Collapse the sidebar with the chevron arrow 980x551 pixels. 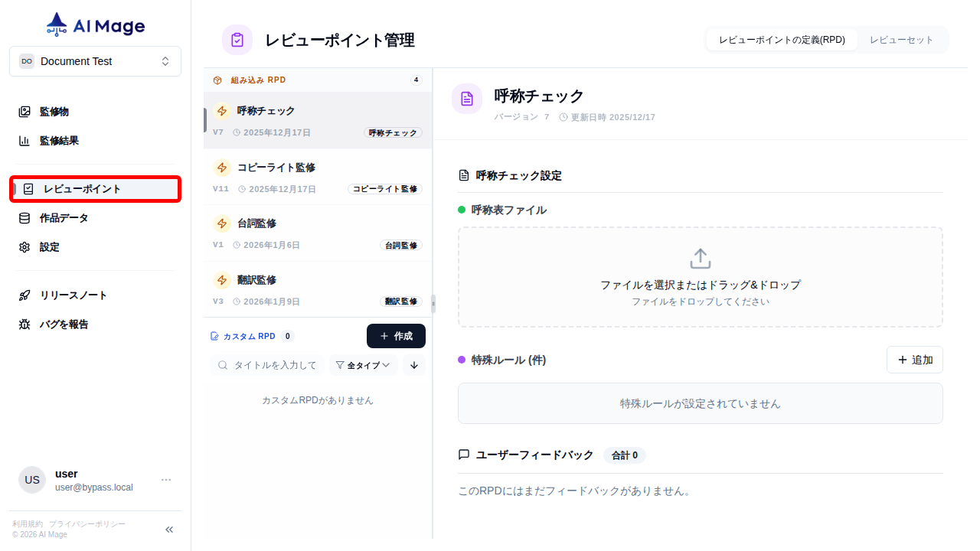coord(168,529)
